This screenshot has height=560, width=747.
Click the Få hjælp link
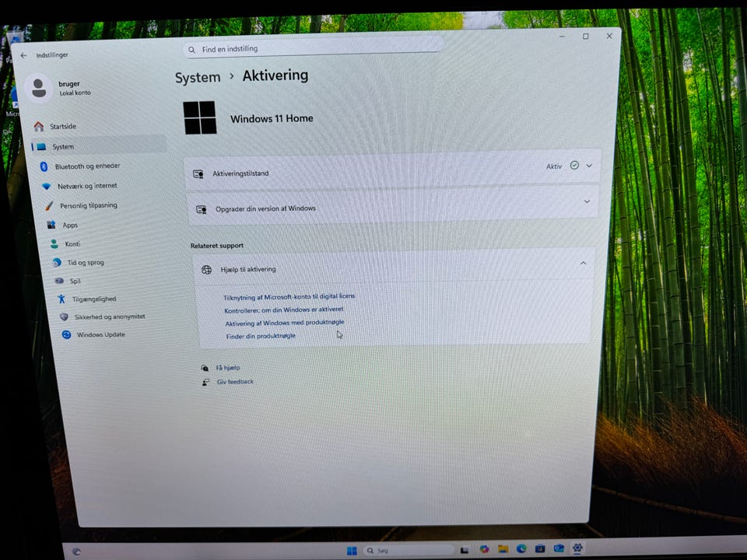click(x=228, y=368)
